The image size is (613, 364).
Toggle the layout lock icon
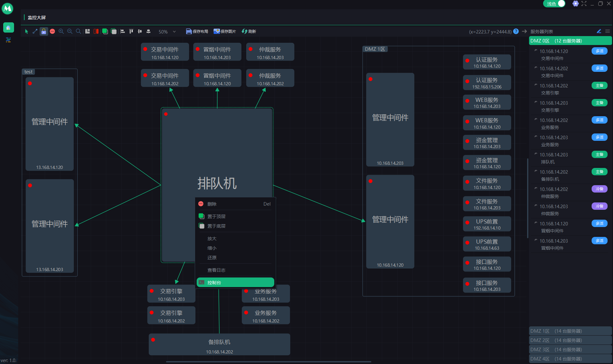pyautogui.click(x=44, y=31)
